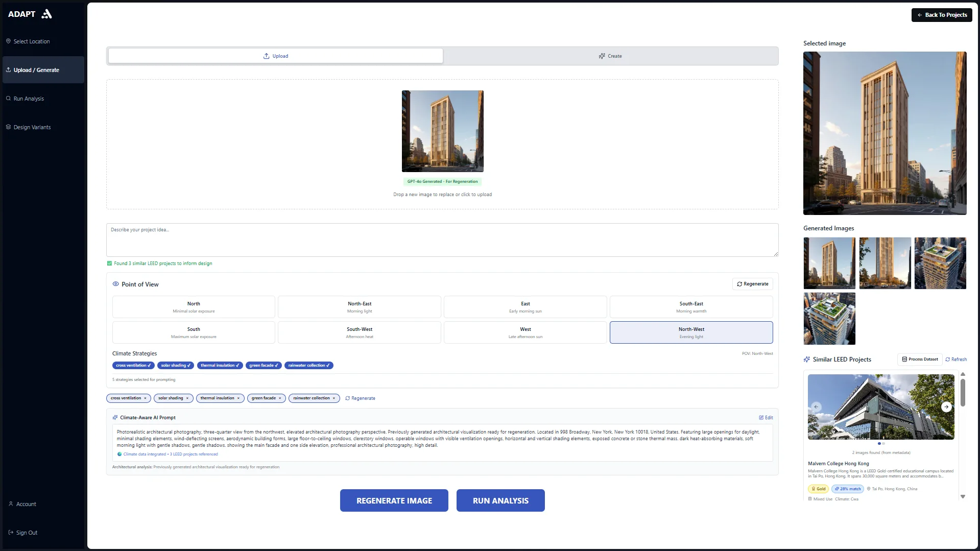Viewport: 980px width, 551px height.
Task: Click Process Dataset button
Action: coord(920,360)
